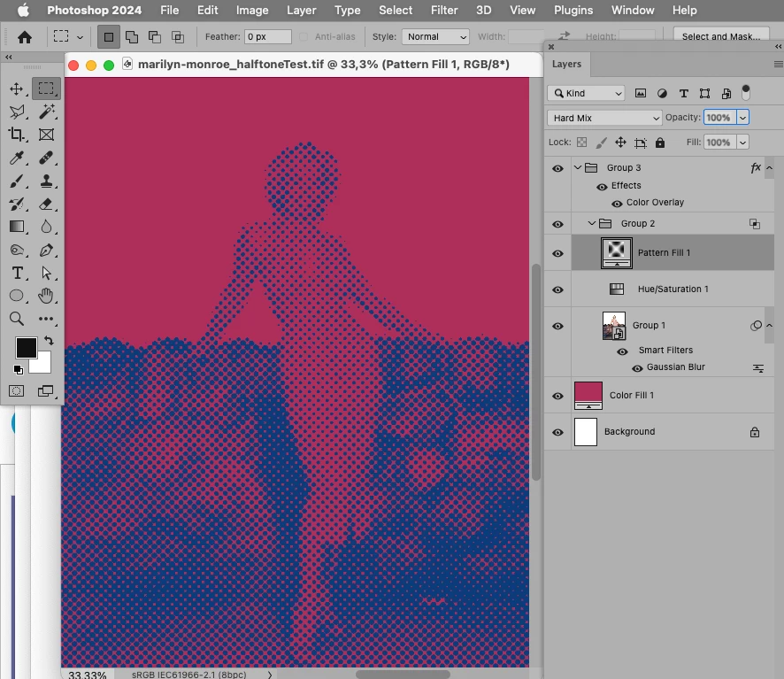Image resolution: width=784 pixels, height=679 pixels.
Task: Open the Layer menu
Action: tap(301, 10)
